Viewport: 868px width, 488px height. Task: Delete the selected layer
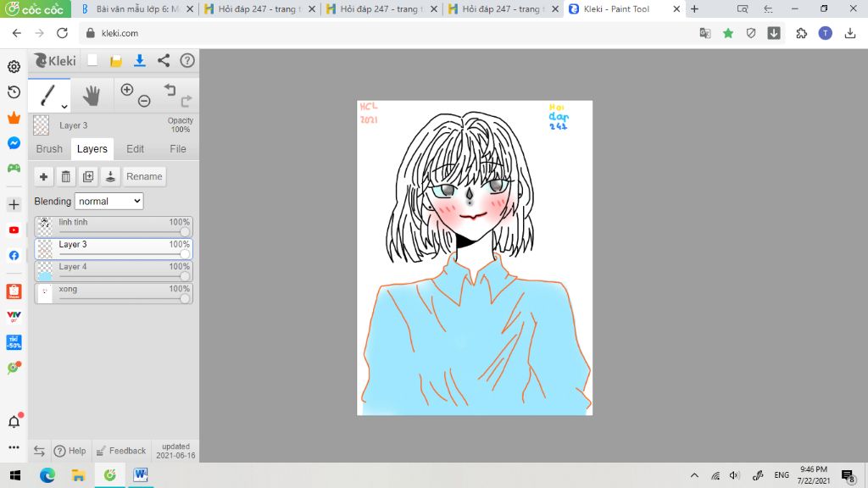(66, 176)
